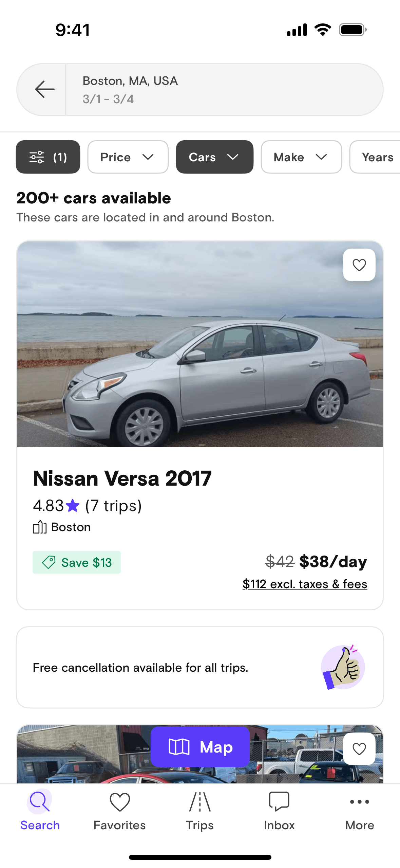The image size is (400, 868).
Task: Open the Cars filter dropdown
Action: (x=214, y=157)
